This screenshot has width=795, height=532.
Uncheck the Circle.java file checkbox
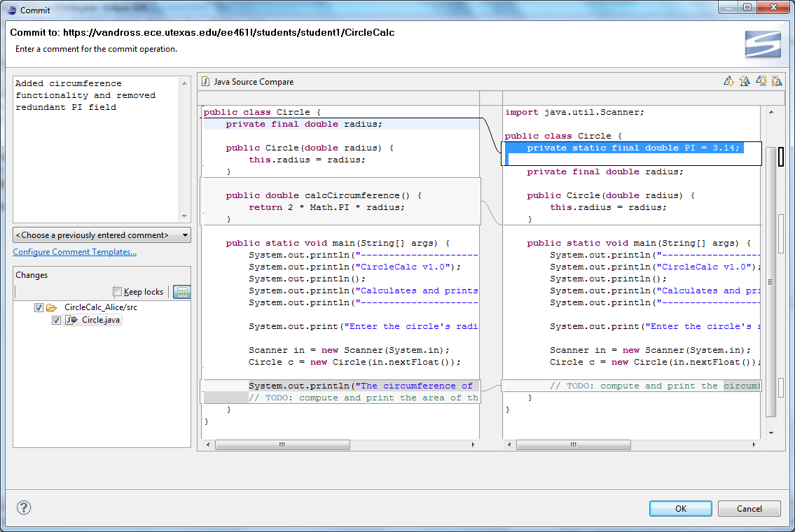tap(57, 320)
